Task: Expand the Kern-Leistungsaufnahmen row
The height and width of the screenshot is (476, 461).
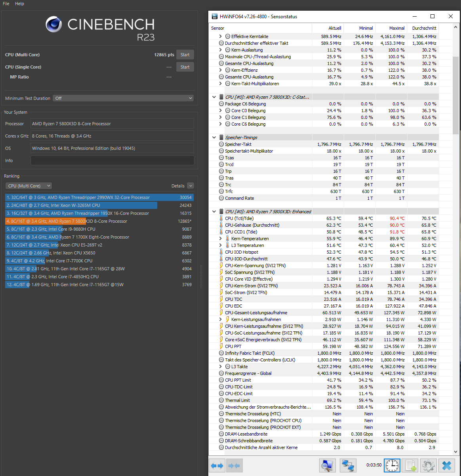Action: tap(221, 319)
